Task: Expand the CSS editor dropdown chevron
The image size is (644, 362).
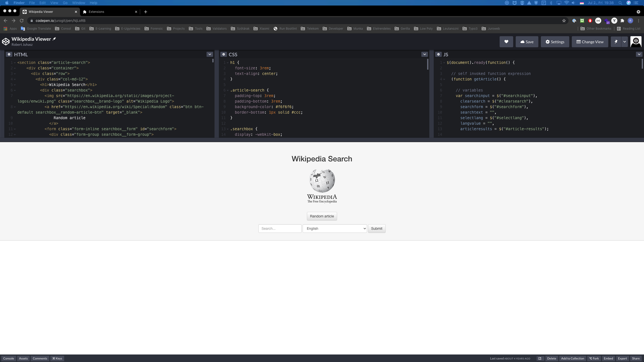Action: [x=424, y=54]
